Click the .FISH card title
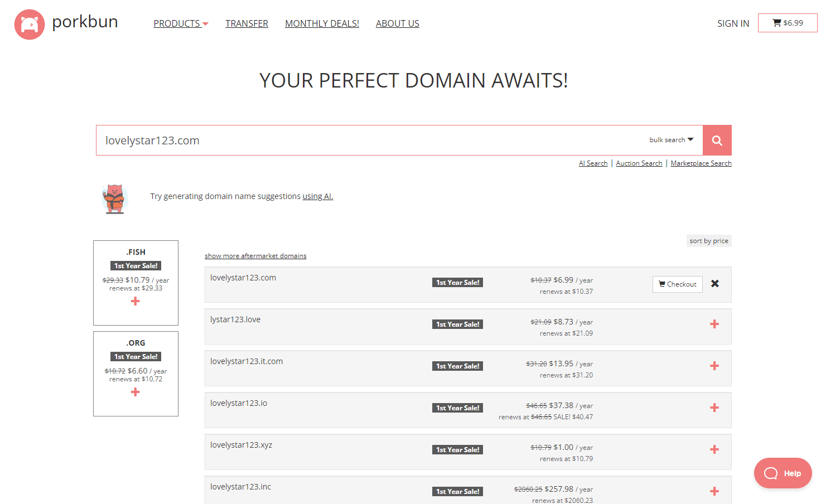 [136, 252]
